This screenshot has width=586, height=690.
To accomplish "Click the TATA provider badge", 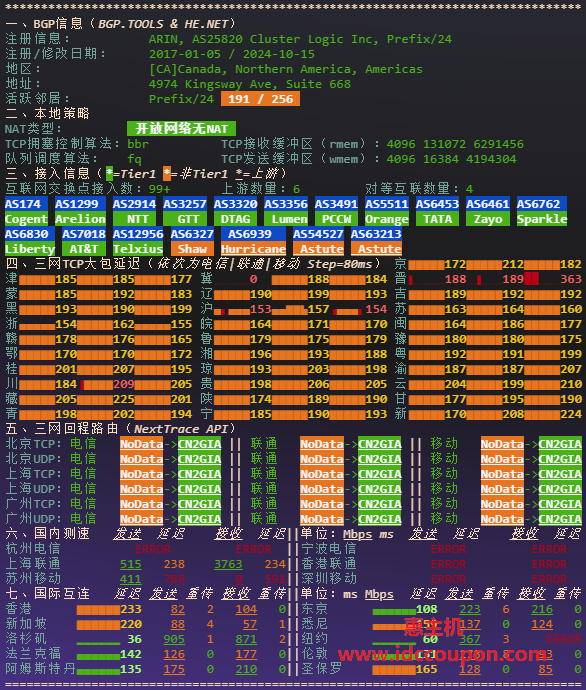I will click(x=437, y=219).
